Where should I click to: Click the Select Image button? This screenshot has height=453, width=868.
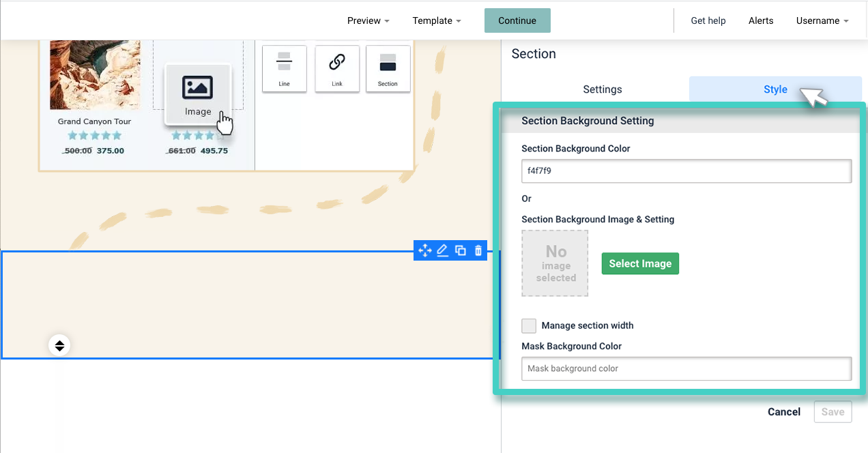640,263
